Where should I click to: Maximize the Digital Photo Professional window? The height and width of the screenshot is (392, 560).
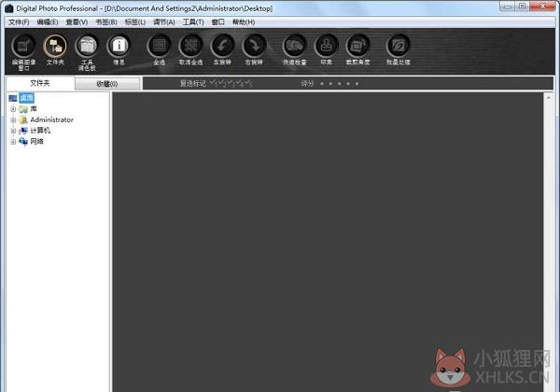[x=522, y=7]
